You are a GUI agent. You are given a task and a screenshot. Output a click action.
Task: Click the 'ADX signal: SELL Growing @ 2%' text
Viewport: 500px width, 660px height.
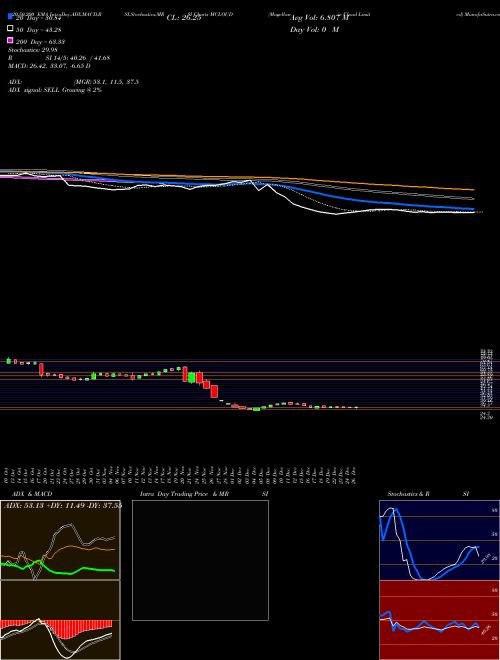55,90
